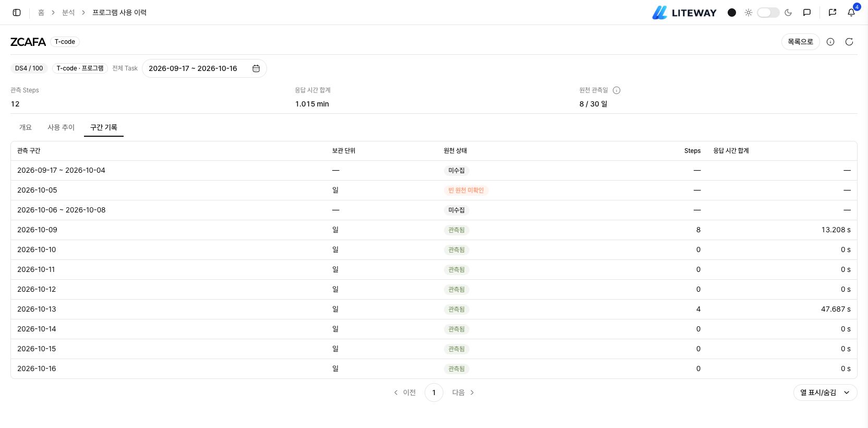Select the 2026-10-16 row date

(x=37, y=369)
